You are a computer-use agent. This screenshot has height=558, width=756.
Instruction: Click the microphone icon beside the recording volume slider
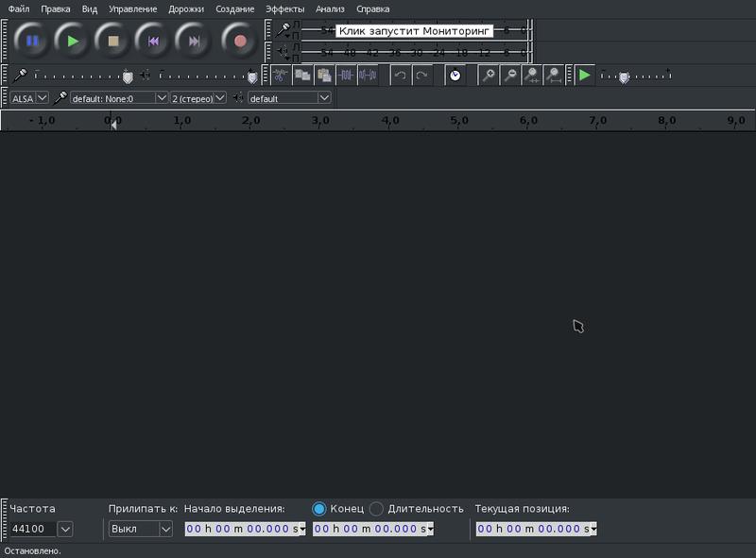pos(20,76)
